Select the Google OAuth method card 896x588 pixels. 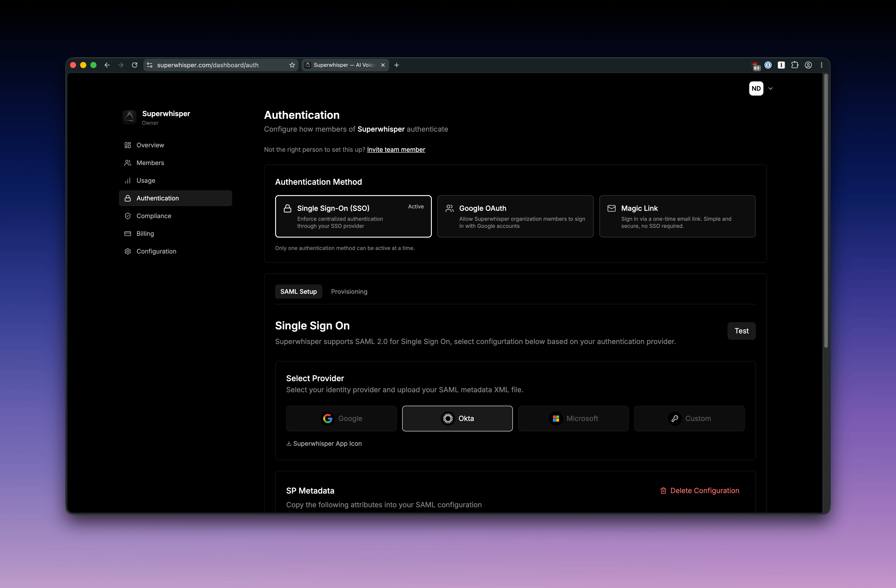(x=515, y=216)
